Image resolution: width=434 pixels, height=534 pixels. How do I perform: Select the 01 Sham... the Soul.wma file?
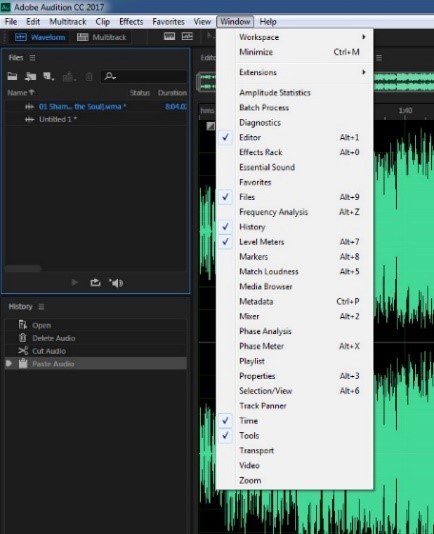click(95, 107)
